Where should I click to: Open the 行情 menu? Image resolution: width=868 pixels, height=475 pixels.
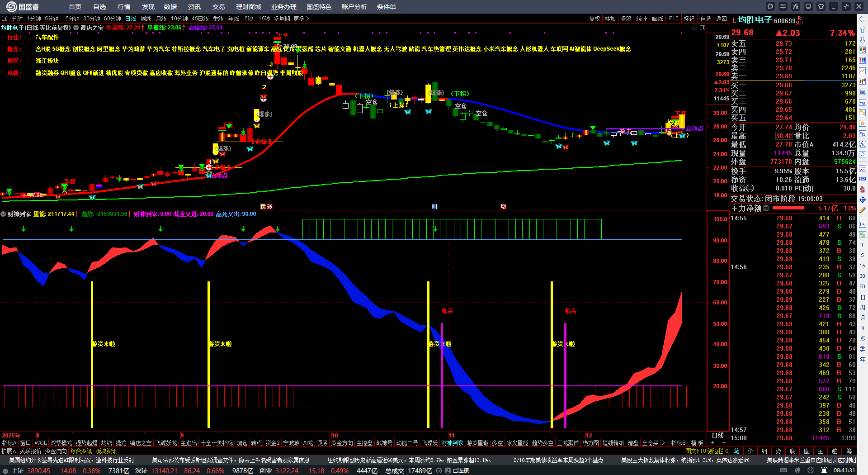coord(124,7)
